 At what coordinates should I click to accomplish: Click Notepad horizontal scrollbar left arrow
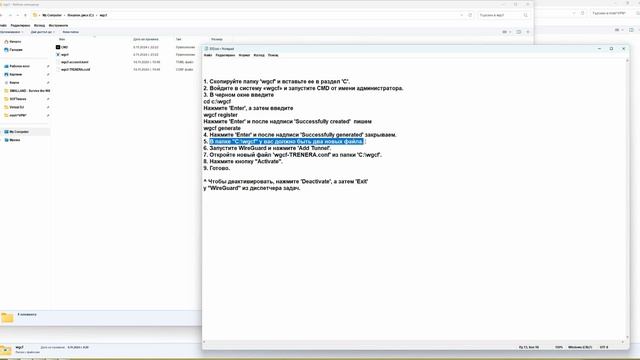(x=204, y=342)
